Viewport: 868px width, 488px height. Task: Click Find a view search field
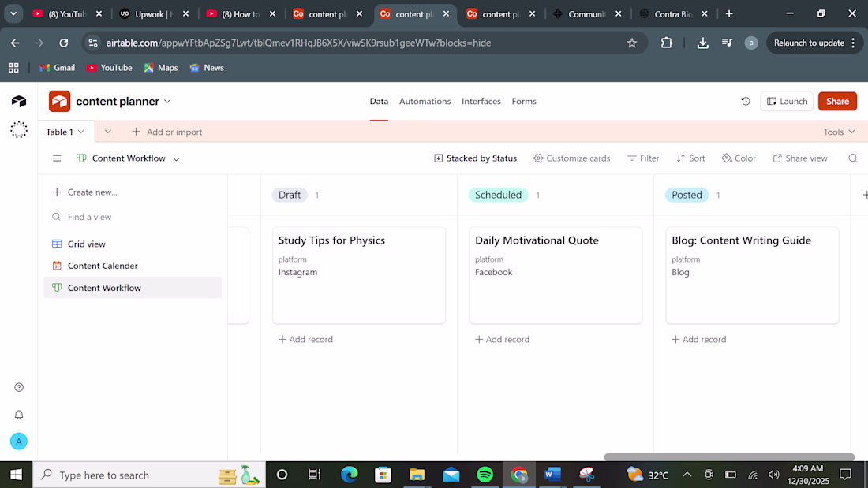click(133, 217)
